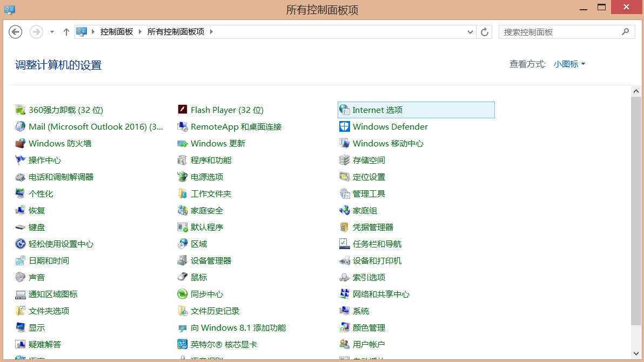The image size is (644, 362).
Task: Click the 网络和共享中心 icon
Action: pos(344,294)
